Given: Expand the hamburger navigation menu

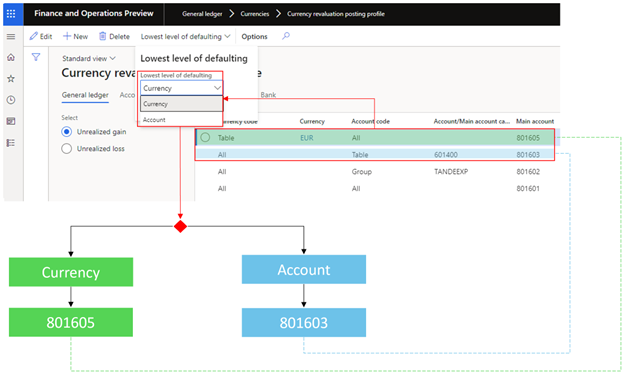Looking at the screenshot, I should (x=11, y=37).
